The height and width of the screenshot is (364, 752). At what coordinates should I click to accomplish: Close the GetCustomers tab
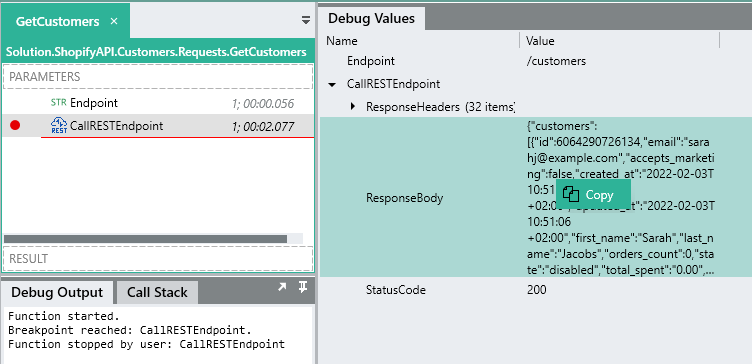click(x=114, y=22)
